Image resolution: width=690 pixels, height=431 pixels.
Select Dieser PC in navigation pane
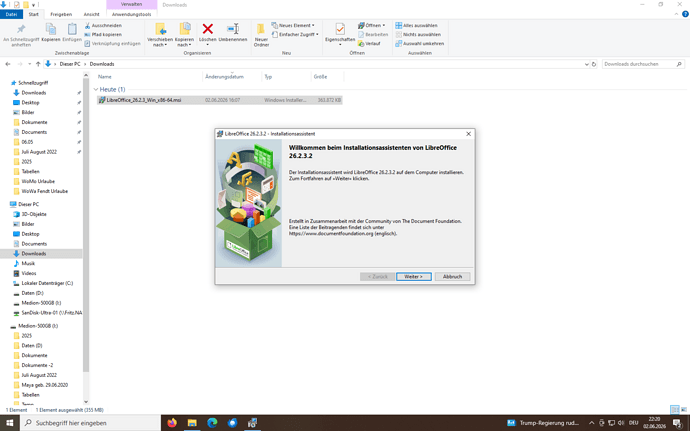pos(28,204)
